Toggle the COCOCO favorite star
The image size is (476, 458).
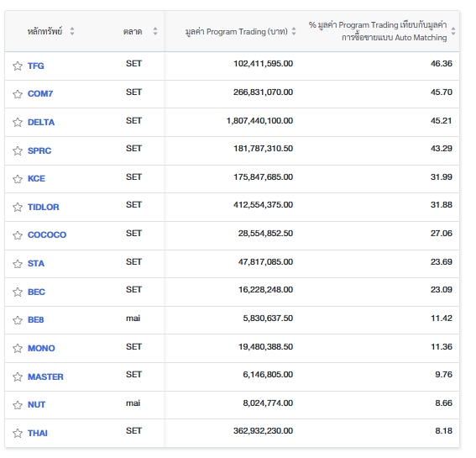[18, 235]
